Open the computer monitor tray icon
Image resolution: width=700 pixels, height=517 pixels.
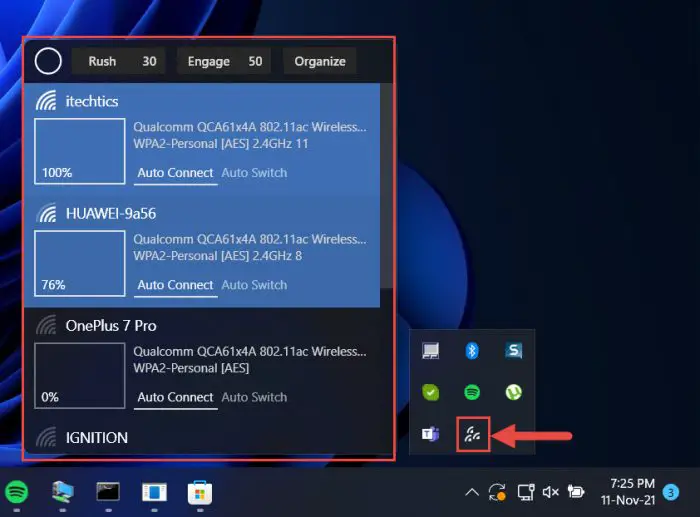coord(430,351)
